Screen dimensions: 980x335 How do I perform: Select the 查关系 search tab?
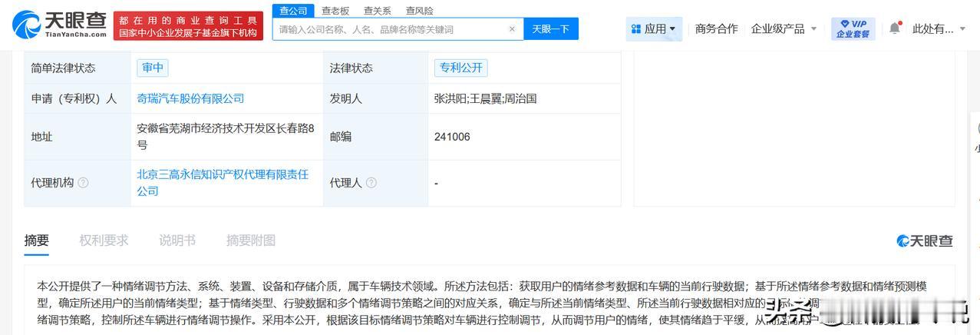tap(378, 11)
